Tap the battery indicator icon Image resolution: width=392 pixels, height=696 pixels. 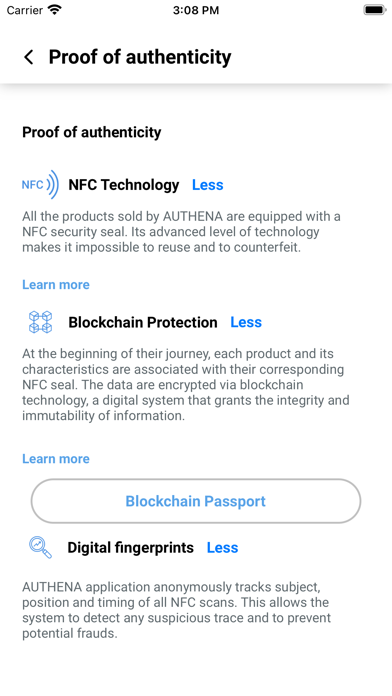(375, 10)
